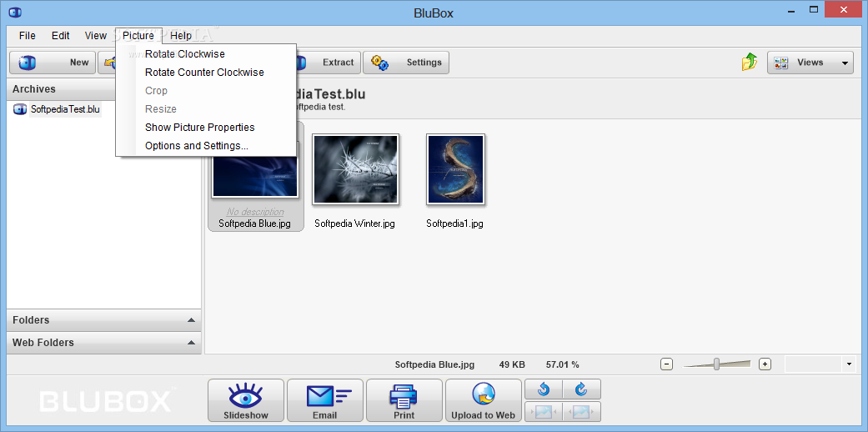Open the Help menu
The height and width of the screenshot is (432, 868).
[181, 36]
